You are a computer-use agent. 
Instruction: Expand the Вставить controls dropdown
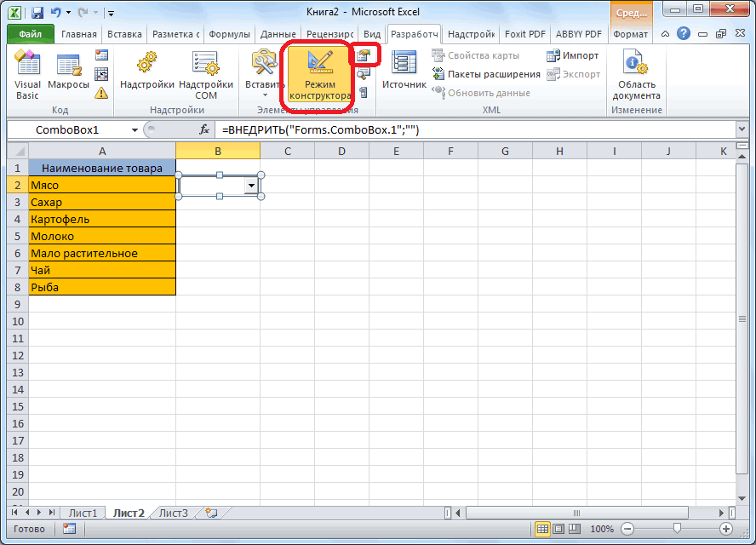(x=264, y=95)
